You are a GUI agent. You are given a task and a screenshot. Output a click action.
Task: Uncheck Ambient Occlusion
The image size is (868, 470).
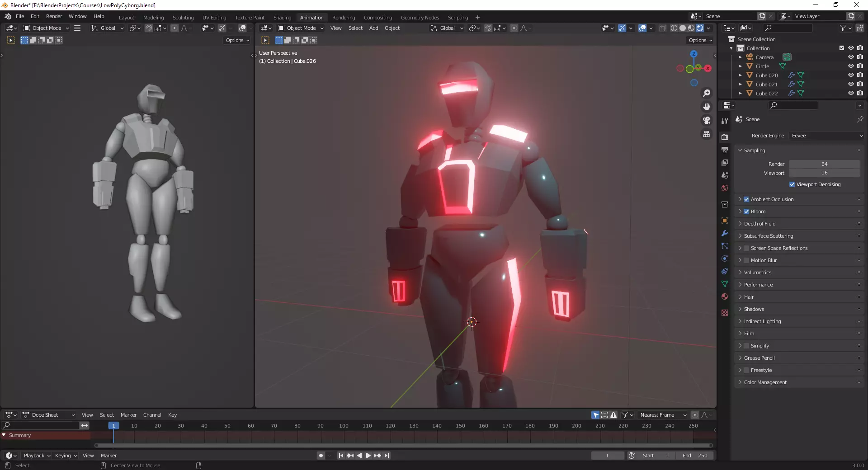pyautogui.click(x=746, y=199)
